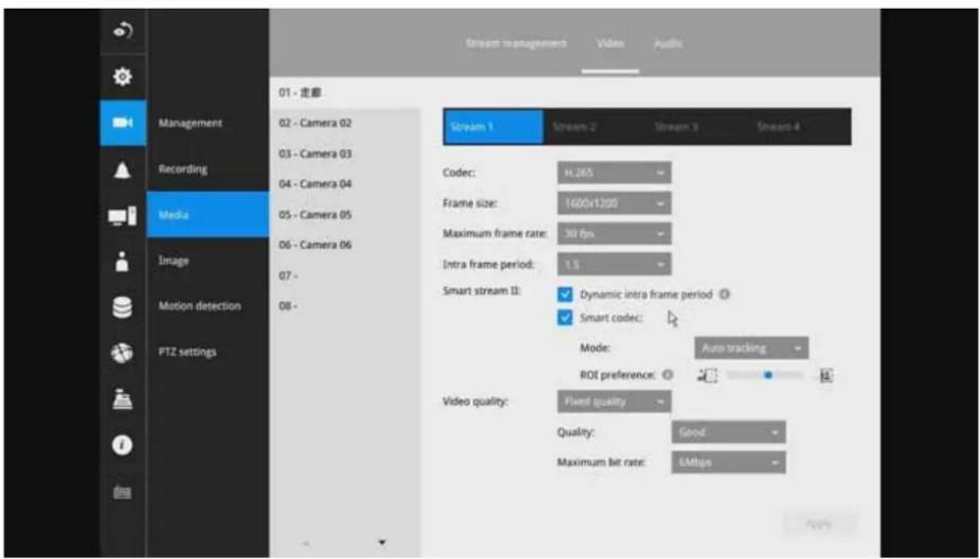Viewport: 980px width, 559px height.
Task: Click the back/return icon atop the sidebar
Action: click(123, 30)
